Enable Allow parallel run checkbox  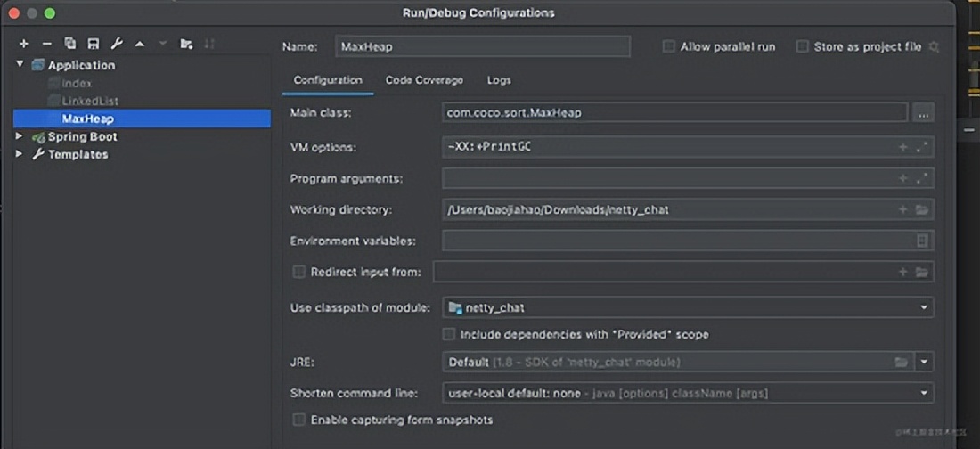pos(668,46)
